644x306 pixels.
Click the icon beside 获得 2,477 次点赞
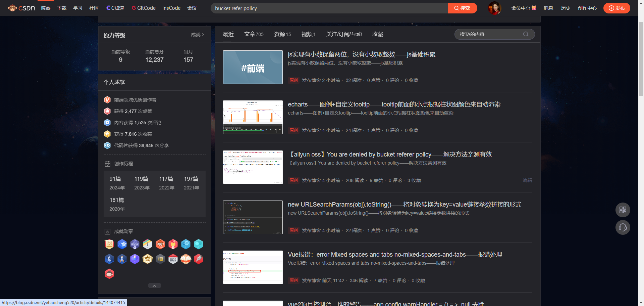click(107, 111)
